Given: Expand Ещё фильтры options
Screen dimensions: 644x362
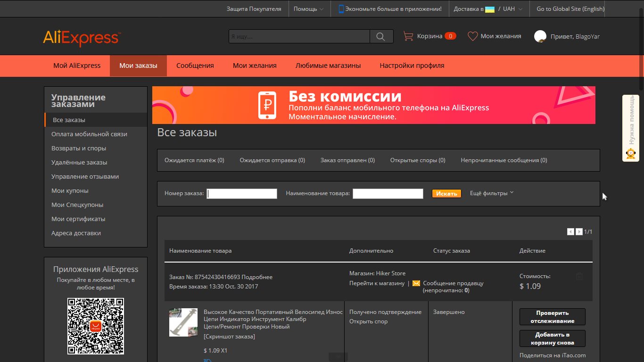Looking at the screenshot, I should (x=492, y=193).
